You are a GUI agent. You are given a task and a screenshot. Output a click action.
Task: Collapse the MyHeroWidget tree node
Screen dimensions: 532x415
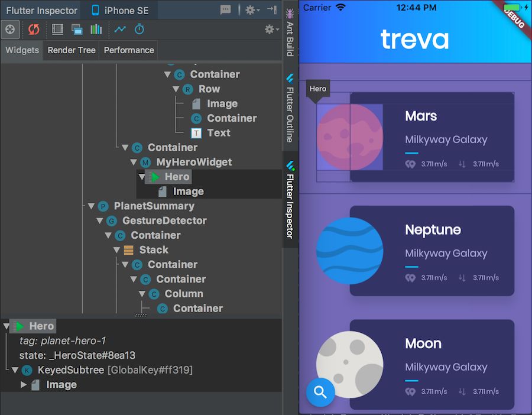(134, 162)
